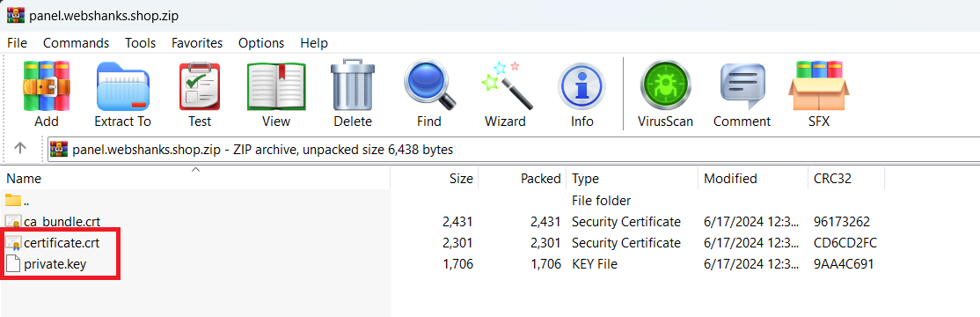Image resolution: width=980 pixels, height=317 pixels.
Task: Click the Extract To folder icon
Action: (x=122, y=87)
